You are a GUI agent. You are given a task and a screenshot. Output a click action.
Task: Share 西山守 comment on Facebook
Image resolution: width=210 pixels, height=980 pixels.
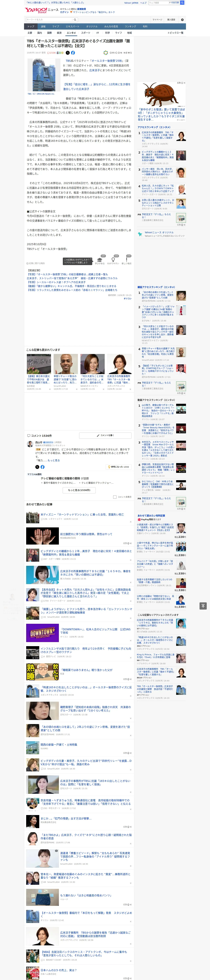[42, 466]
